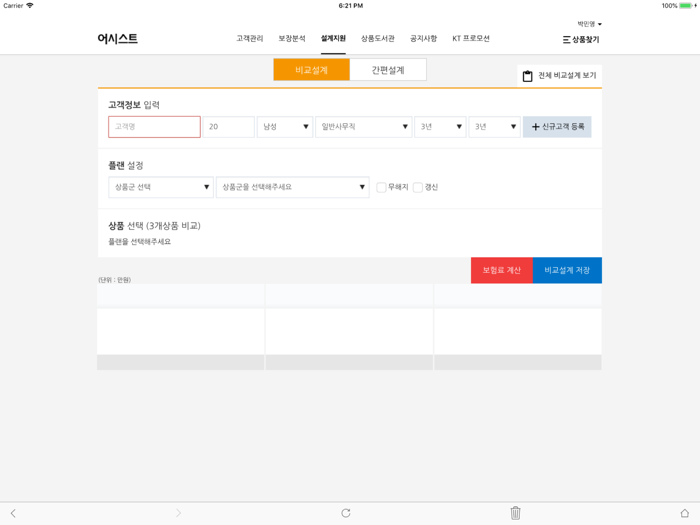The height and width of the screenshot is (525, 700).
Task: Check the 갱신 checkbox
Action: (417, 188)
